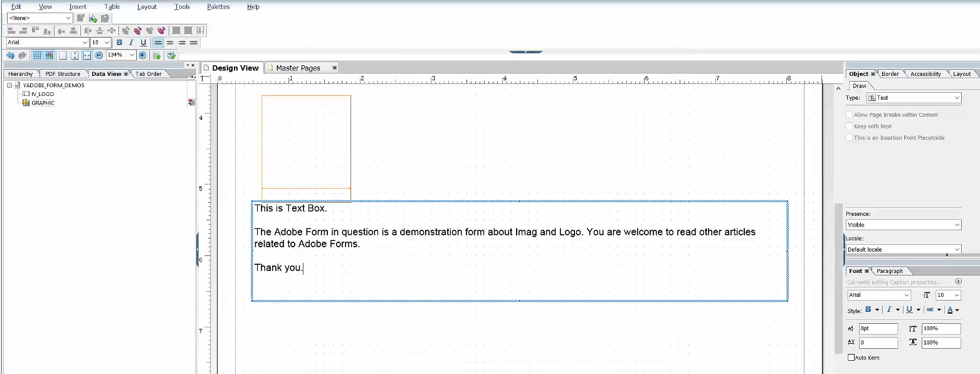Select the IV_LOGO tree item
980x374 pixels.
43,94
